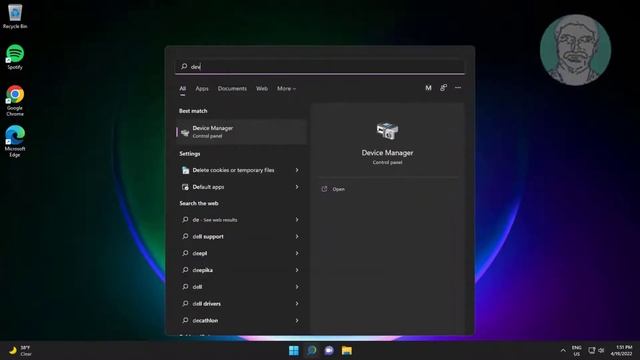Open Google Chrome desktop shortcut
Screen dimensions: 640x360
(x=15, y=100)
